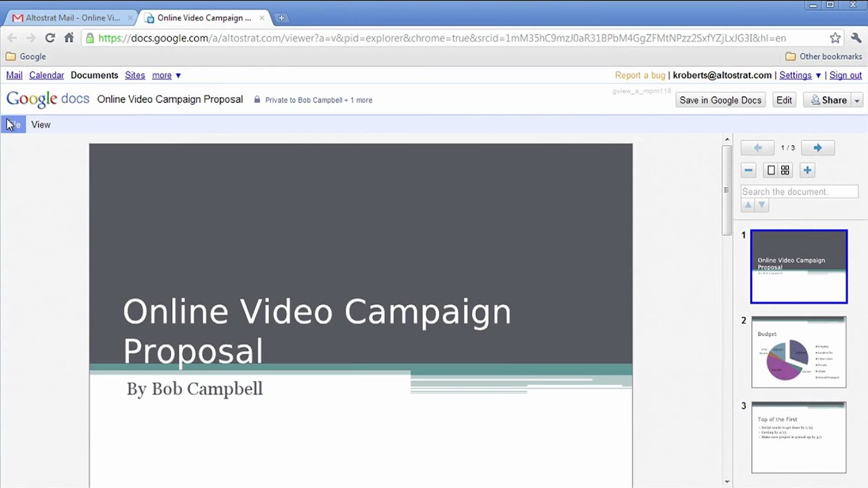Select slide 2 Budget thumbnail
Image resolution: width=868 pixels, height=488 pixels.
point(799,352)
